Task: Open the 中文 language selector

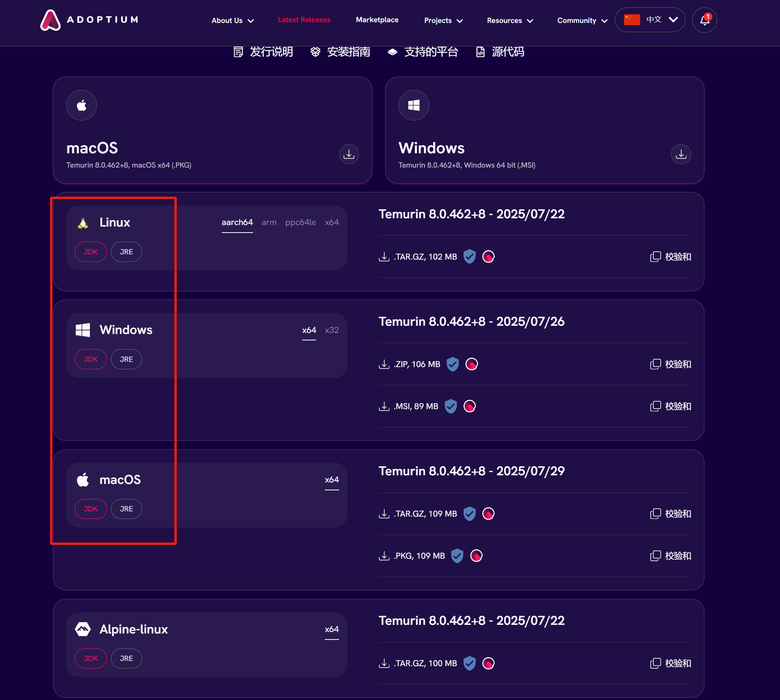Action: (x=650, y=20)
